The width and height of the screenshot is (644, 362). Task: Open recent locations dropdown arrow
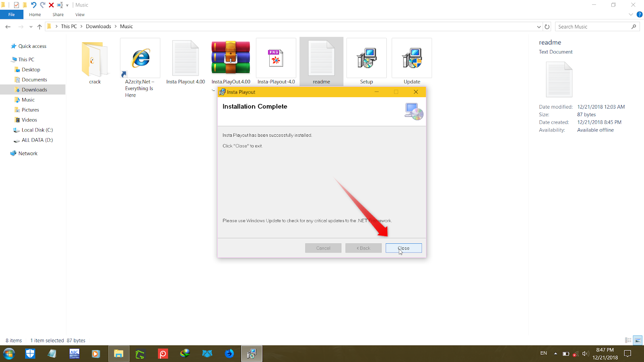point(31,27)
